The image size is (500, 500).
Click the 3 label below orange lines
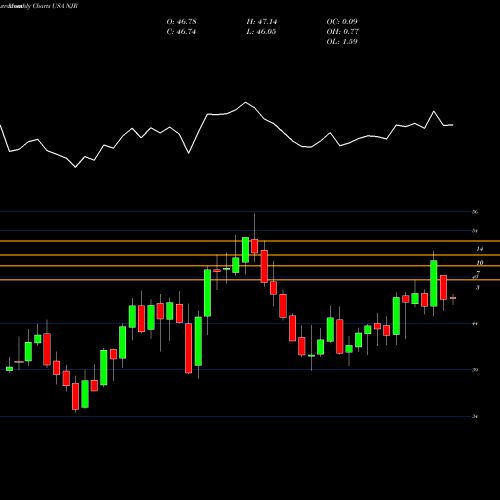coord(478,287)
